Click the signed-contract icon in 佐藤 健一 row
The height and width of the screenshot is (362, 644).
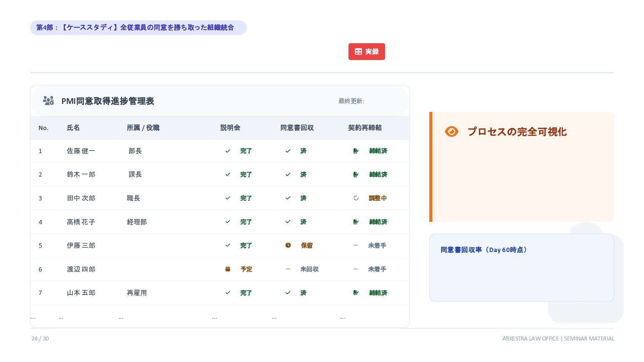356,151
